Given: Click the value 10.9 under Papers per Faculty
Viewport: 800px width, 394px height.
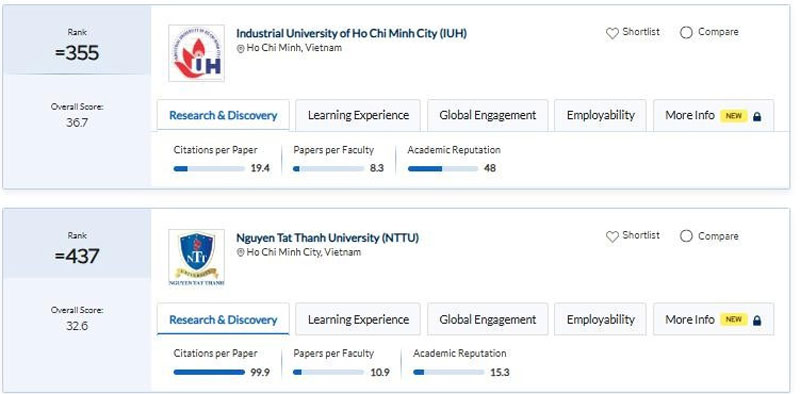Looking at the screenshot, I should pyautogui.click(x=380, y=373).
